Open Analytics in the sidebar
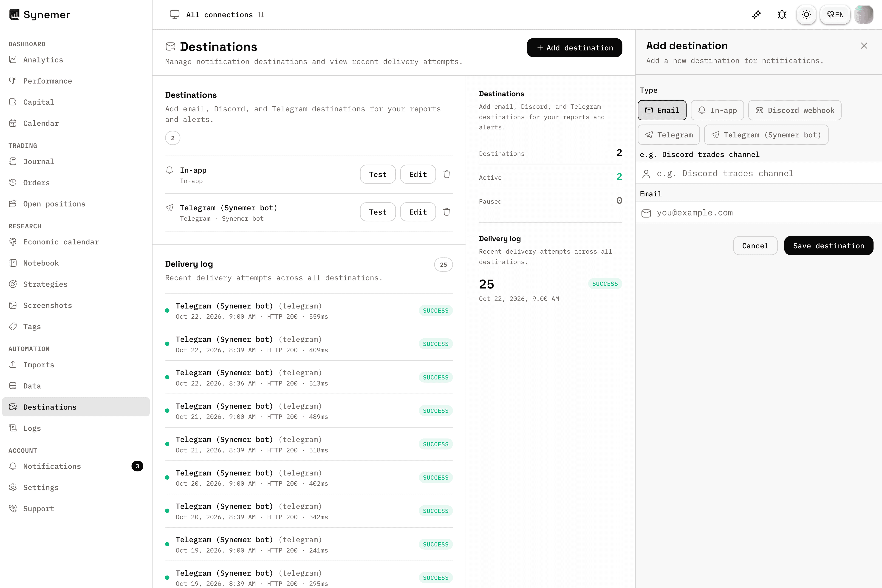The height and width of the screenshot is (588, 882). click(76, 60)
